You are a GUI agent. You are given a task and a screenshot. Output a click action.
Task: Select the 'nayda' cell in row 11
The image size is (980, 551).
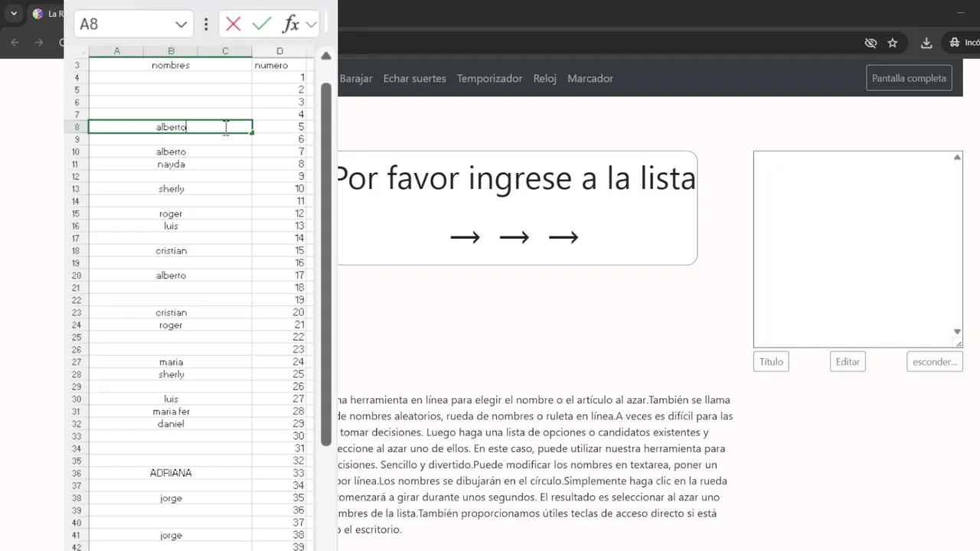[171, 164]
